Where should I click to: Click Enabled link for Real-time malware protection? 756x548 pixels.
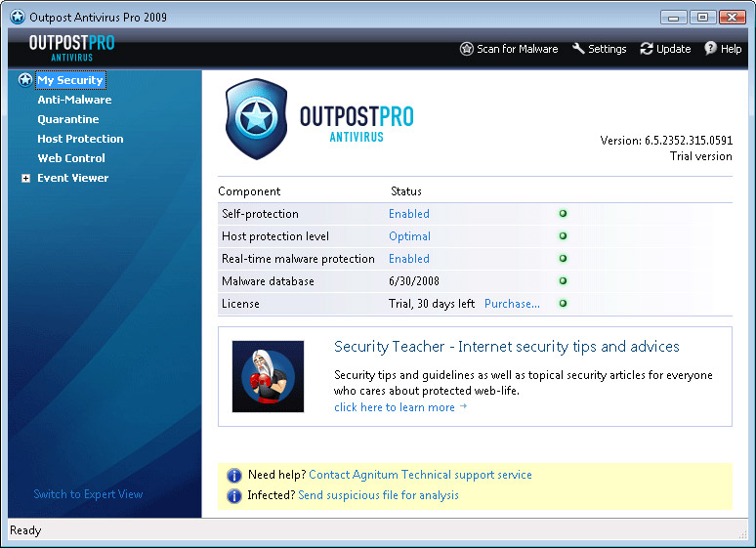[409, 259]
